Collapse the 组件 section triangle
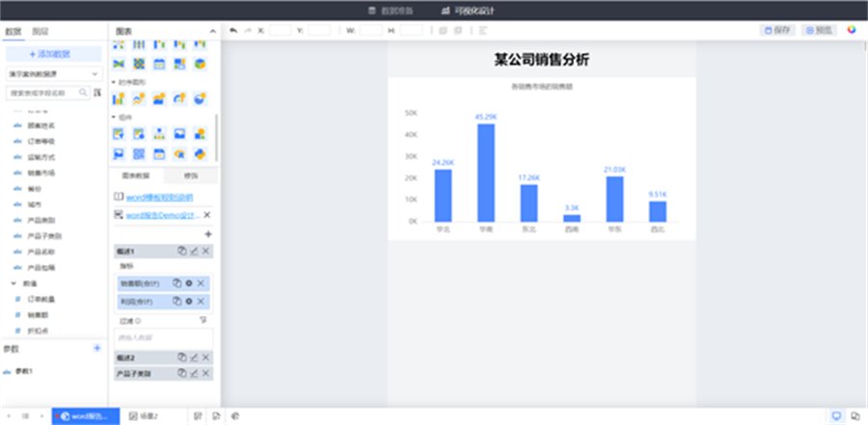Viewport: 868px width, 425px height. pos(114,118)
